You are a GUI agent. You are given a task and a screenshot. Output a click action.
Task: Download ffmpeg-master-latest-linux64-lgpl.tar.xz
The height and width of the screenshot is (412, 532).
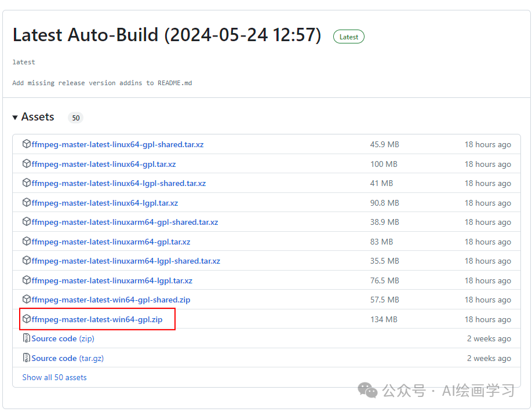coord(104,203)
